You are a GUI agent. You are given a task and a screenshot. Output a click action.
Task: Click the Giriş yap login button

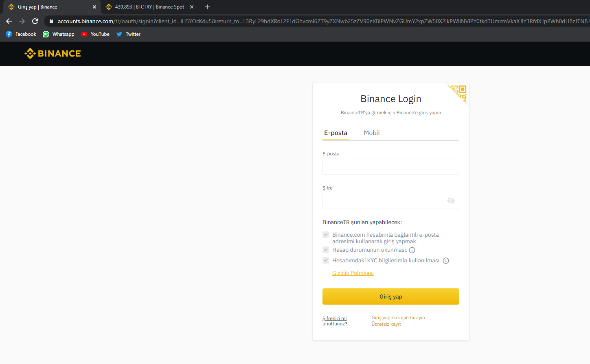[391, 296]
